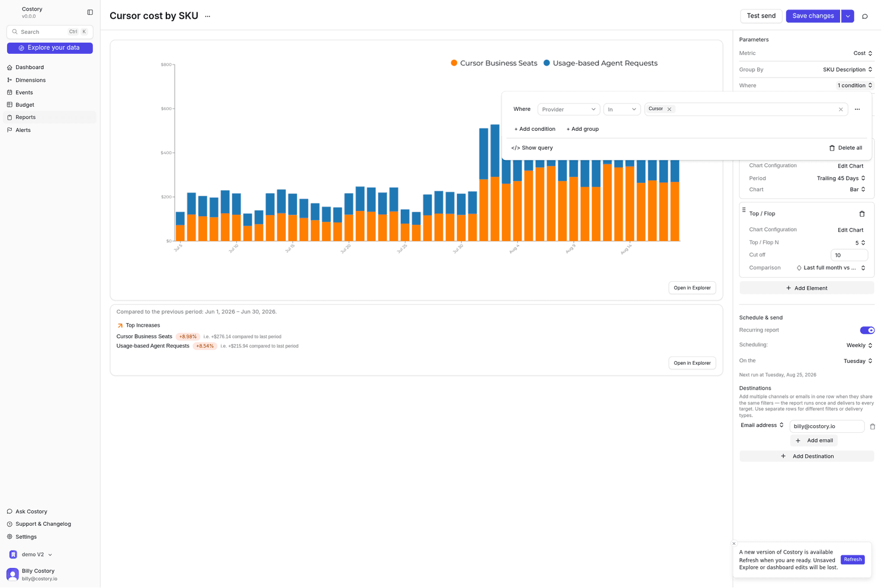Click the +8.98% change badge
Screen dimensions: 888x588
[188, 337]
